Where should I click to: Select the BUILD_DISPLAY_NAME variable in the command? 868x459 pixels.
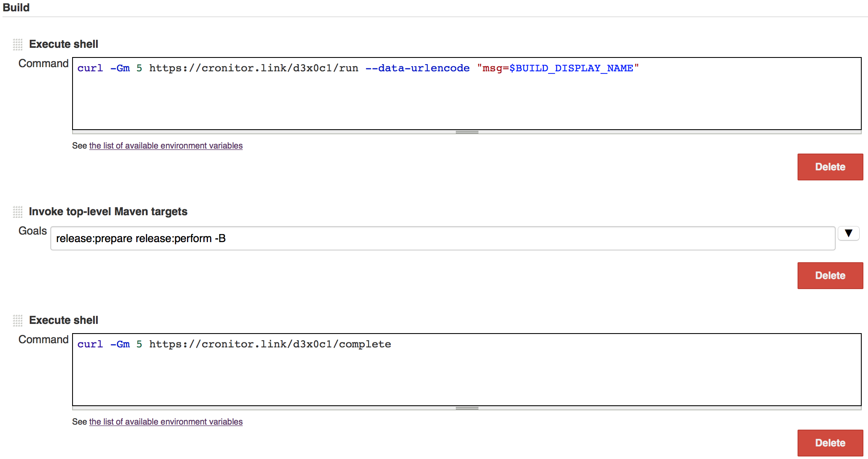click(x=573, y=68)
